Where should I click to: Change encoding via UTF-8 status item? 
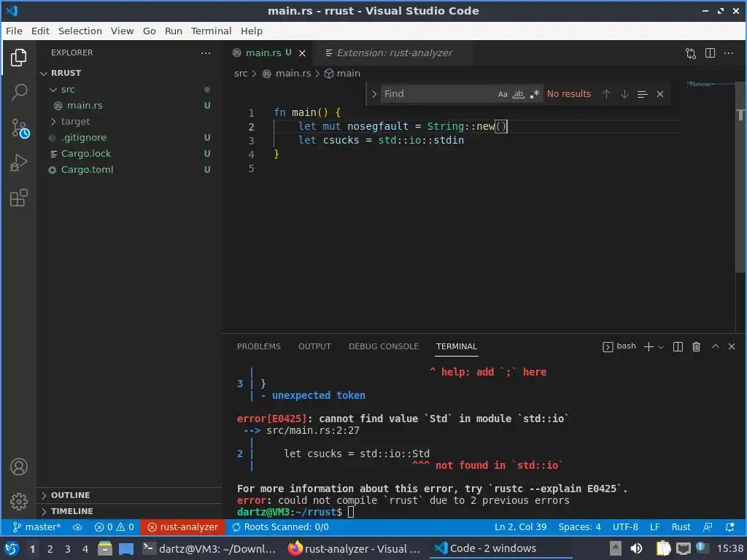[625, 527]
